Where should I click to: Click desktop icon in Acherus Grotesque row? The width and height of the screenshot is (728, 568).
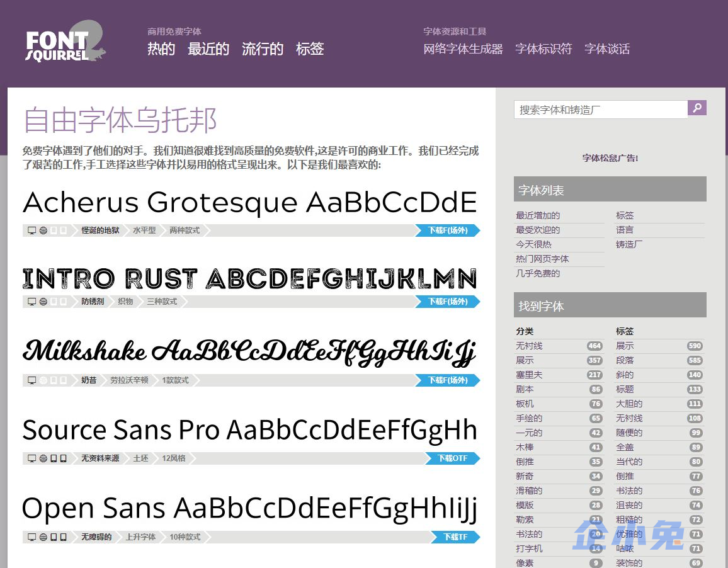click(32, 230)
